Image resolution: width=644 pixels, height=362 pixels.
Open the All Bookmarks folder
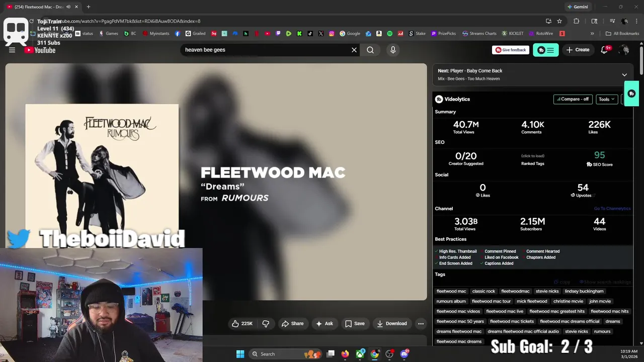point(622,34)
